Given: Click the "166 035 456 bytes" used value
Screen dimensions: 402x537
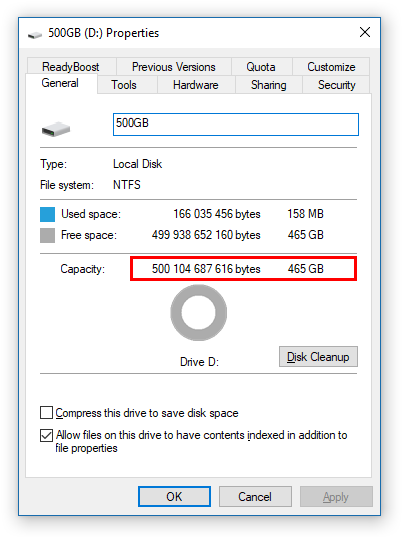Looking at the screenshot, I should (x=217, y=214).
